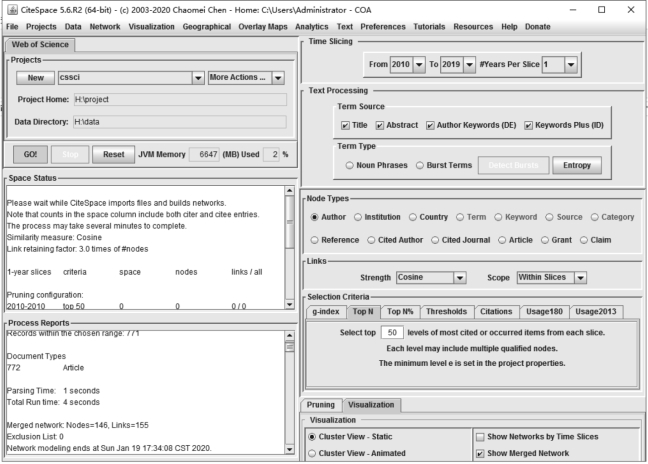648x464 pixels.
Task: Switch to the Pruning tab
Action: (x=320, y=405)
